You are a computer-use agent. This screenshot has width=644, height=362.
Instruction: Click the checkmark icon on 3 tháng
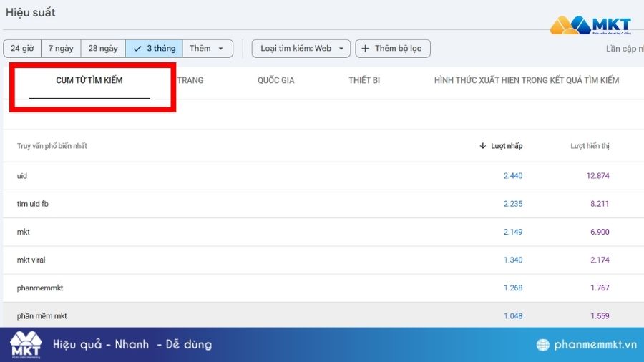click(137, 49)
